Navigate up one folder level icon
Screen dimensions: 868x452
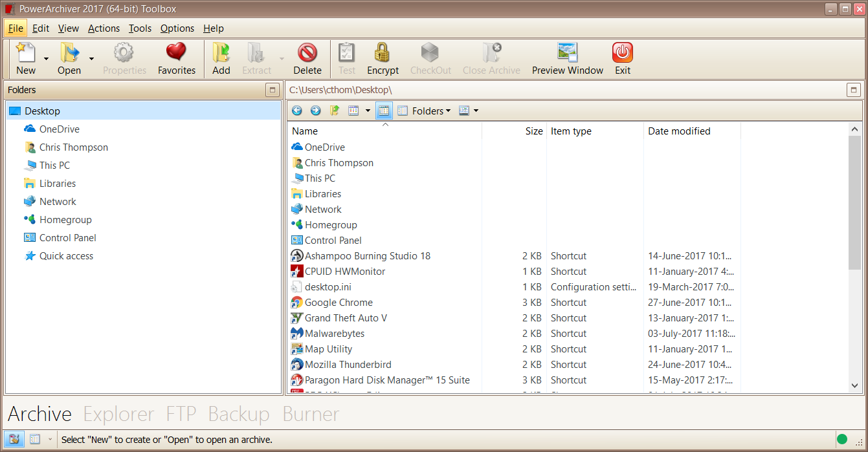click(x=335, y=111)
